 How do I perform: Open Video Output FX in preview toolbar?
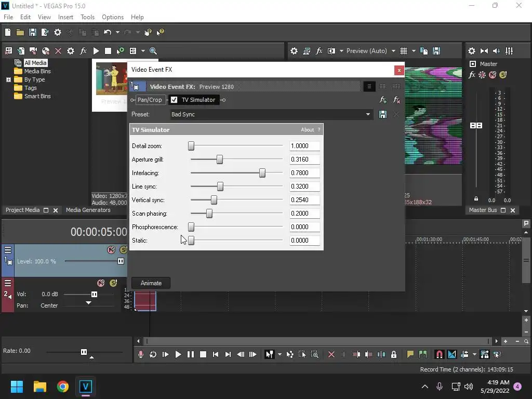[319, 51]
